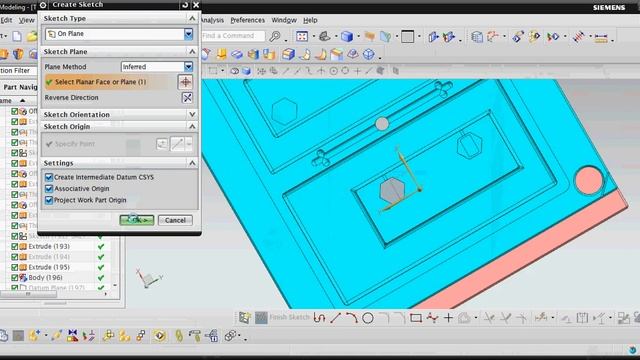
Task: Click the Specify Sketch Origin crosshair icon
Action: 185,82
